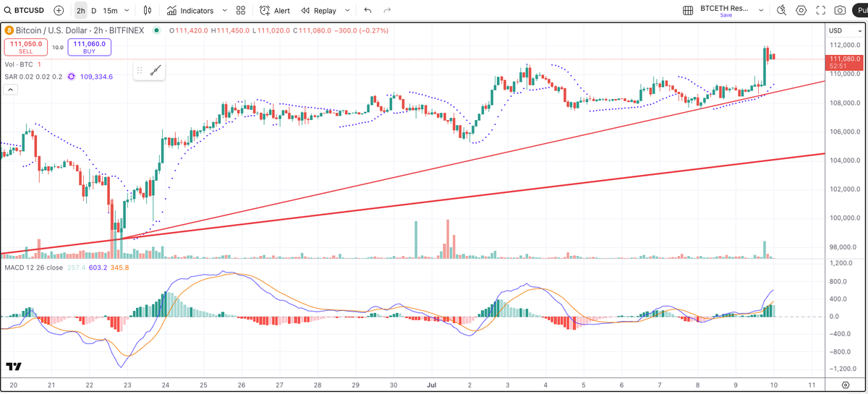
Task: Click the plus icon to add a comparison symbol
Action: [59, 11]
